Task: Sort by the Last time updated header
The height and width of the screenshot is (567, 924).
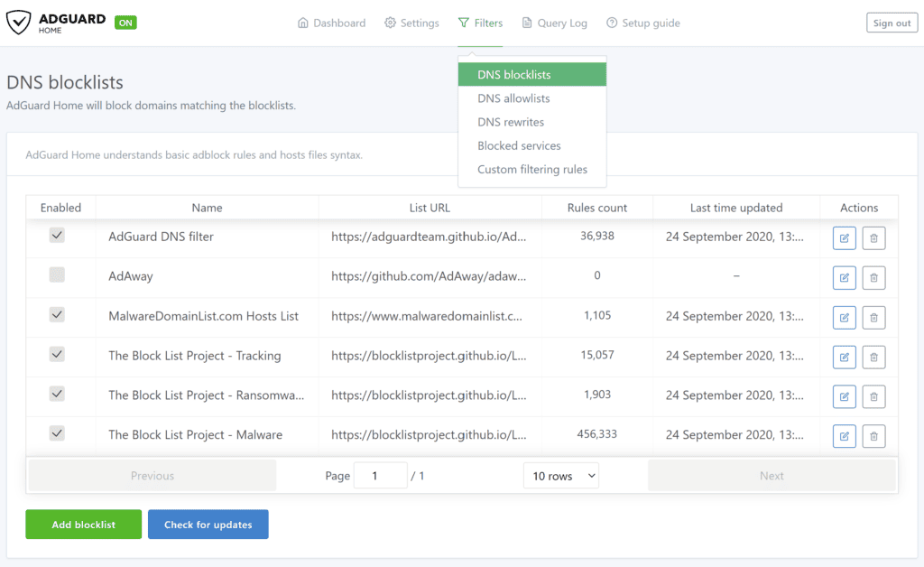Action: coord(736,208)
